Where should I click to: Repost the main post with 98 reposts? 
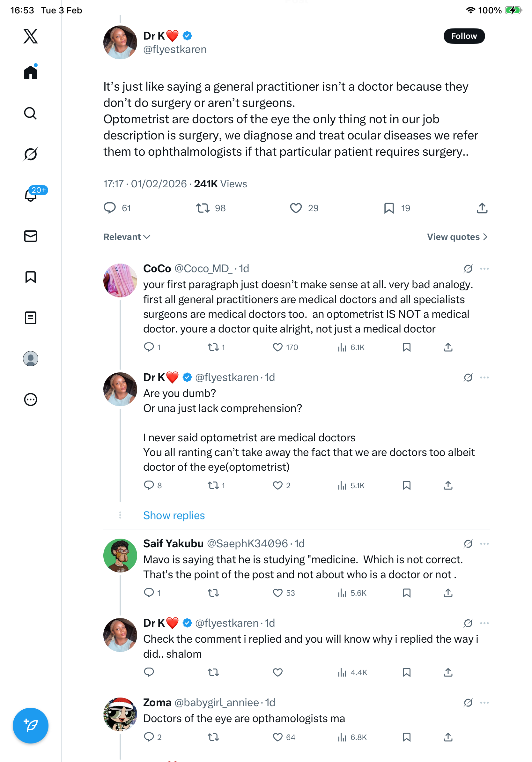203,208
